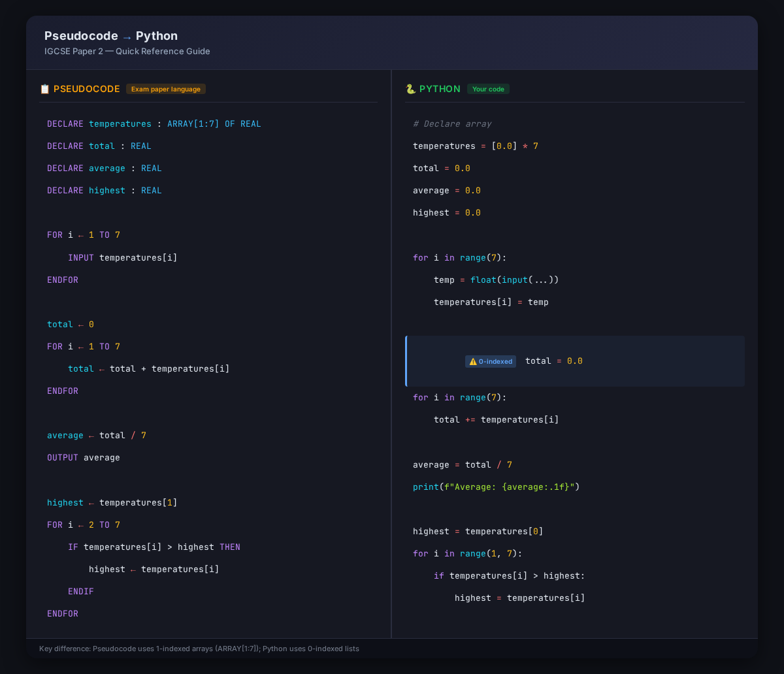Screen dimensions: 784x674
Task: Click 'total ← total + temperatures[i]' line
Action: pos(149,369)
